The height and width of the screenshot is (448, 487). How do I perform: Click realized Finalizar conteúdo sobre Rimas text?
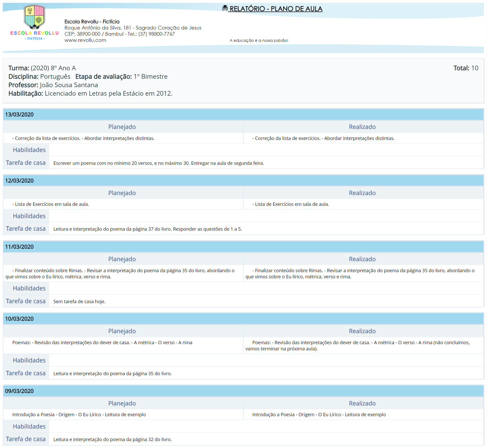(x=360, y=274)
